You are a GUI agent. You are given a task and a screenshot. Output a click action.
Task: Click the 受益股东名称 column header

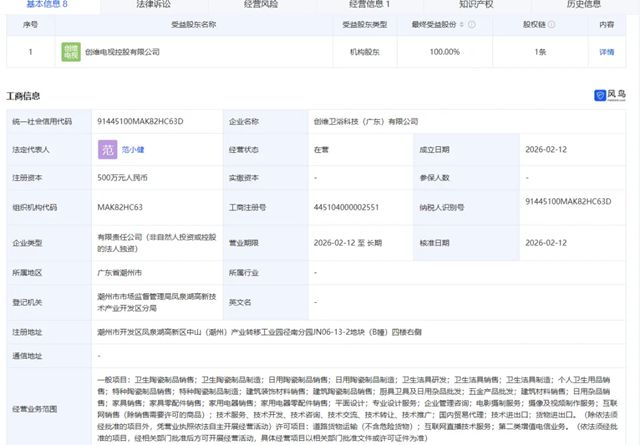(x=193, y=24)
